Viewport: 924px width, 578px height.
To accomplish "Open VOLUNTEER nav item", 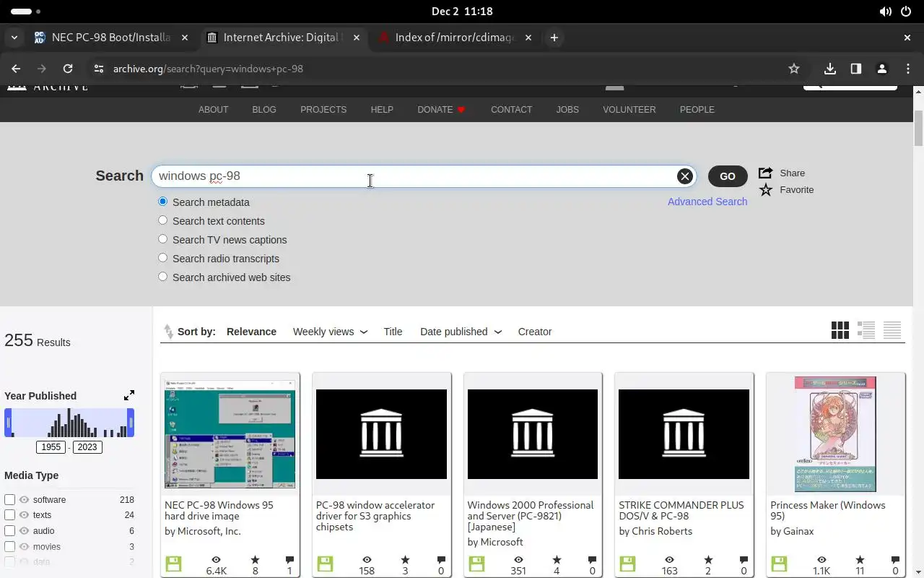I will coord(629,110).
